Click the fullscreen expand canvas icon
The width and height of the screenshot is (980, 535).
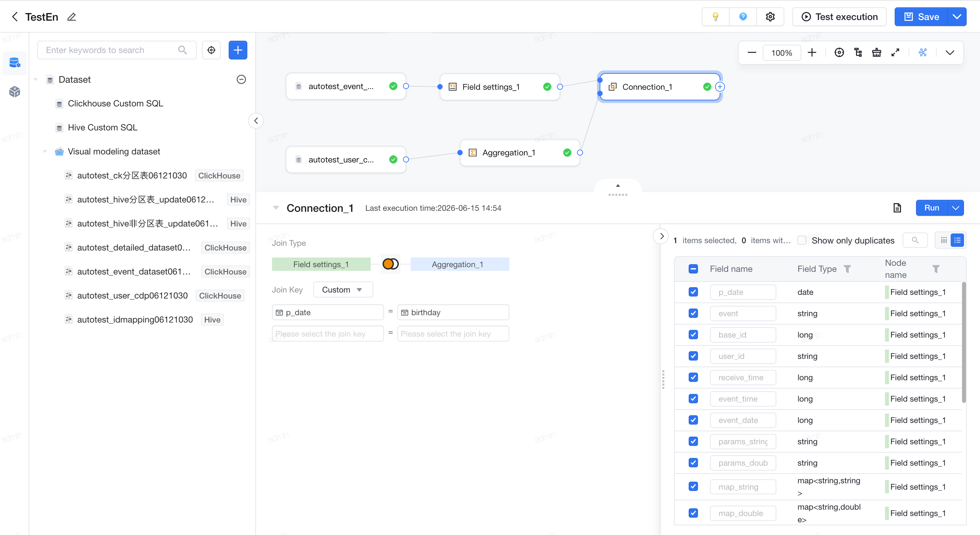click(x=895, y=53)
